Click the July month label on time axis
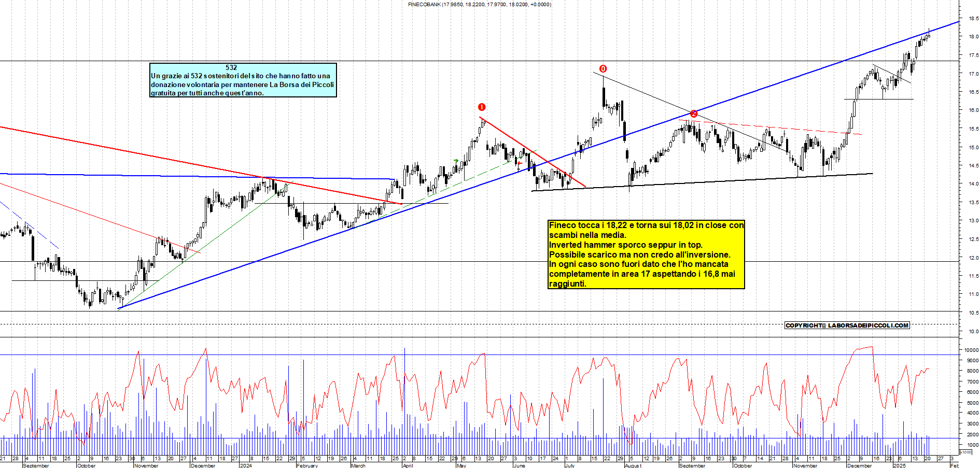The image size is (980, 468). [x=570, y=465]
